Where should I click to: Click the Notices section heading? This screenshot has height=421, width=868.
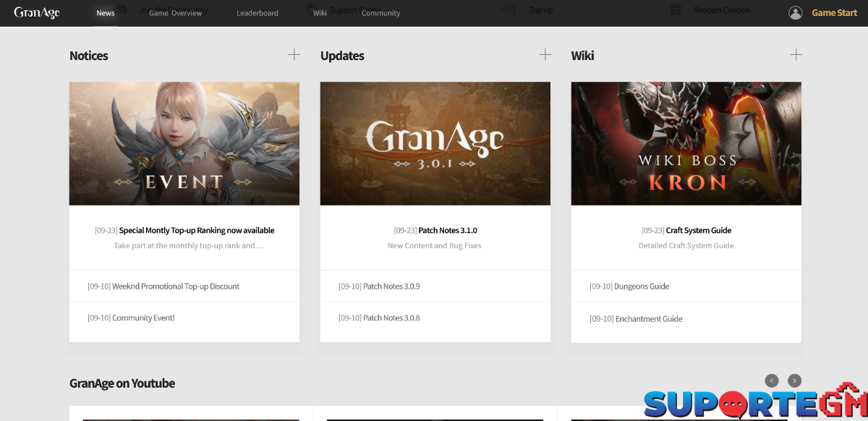(89, 56)
